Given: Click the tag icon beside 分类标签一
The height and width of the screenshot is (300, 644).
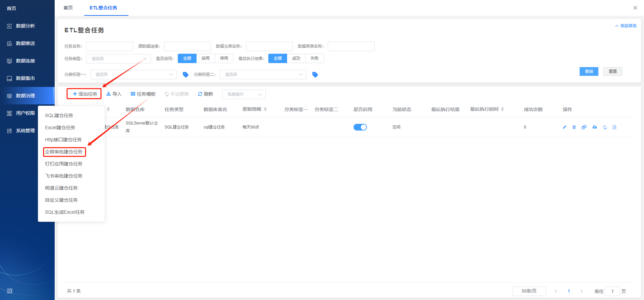Looking at the screenshot, I should tap(185, 74).
